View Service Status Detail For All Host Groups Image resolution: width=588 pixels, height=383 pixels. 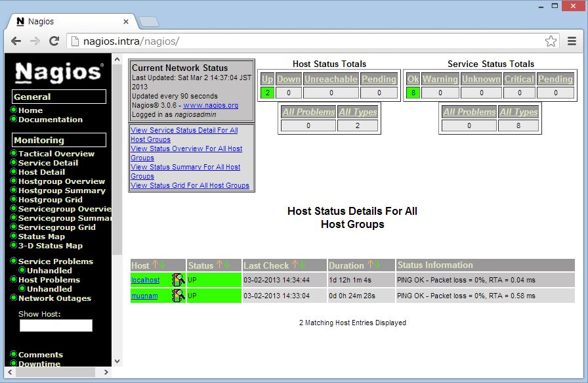point(184,135)
